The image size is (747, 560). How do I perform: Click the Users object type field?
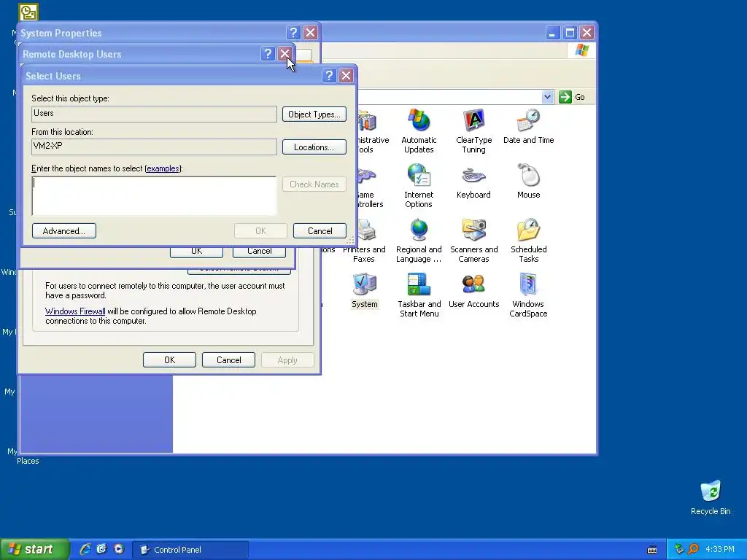tap(154, 114)
